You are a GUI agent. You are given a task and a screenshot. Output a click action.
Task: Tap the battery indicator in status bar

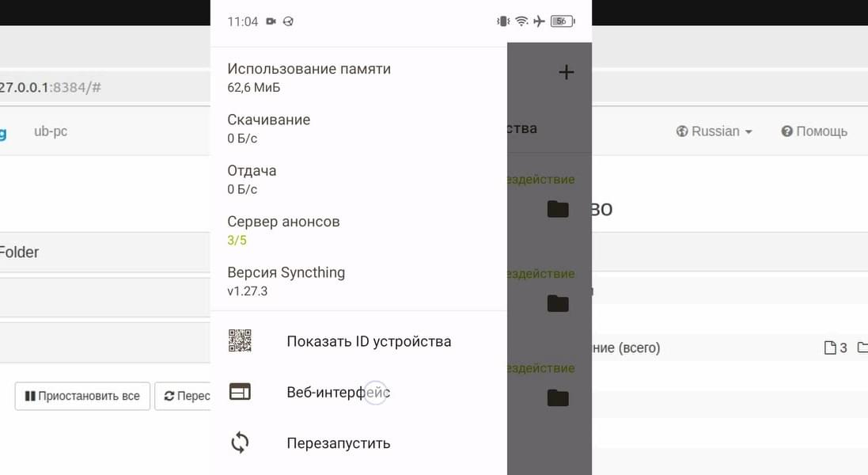pos(563,21)
